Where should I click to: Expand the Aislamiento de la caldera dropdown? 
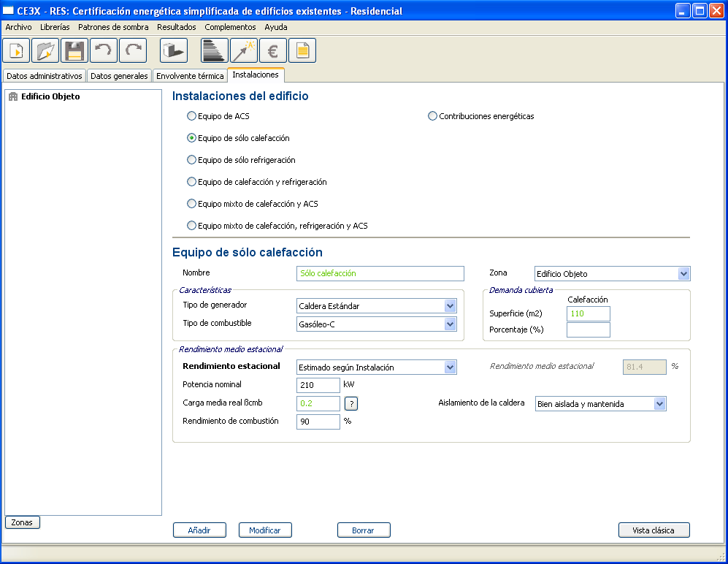tap(659, 404)
